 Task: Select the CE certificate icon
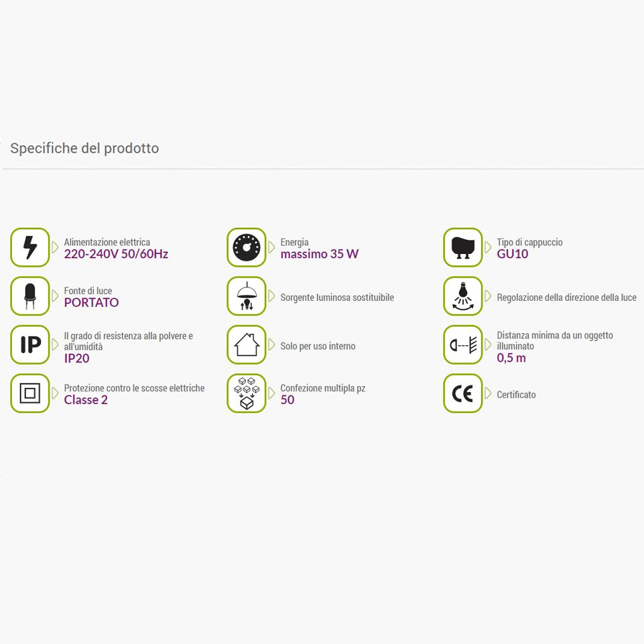click(463, 393)
